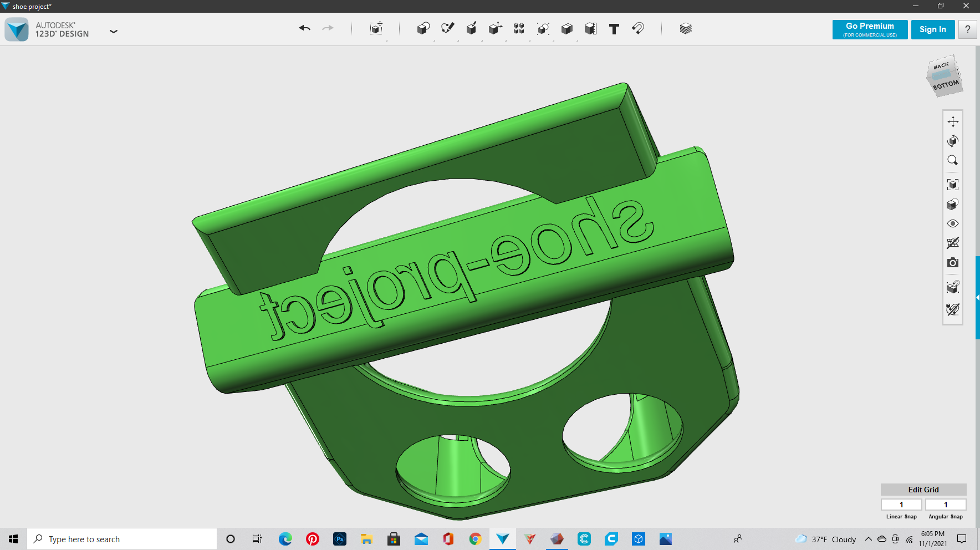This screenshot has width=980, height=550.
Task: Select the Orbit tool in the sidebar
Action: coord(952,140)
